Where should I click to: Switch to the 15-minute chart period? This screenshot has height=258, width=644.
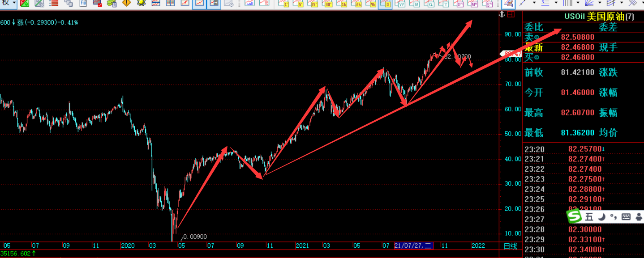pos(313,4)
